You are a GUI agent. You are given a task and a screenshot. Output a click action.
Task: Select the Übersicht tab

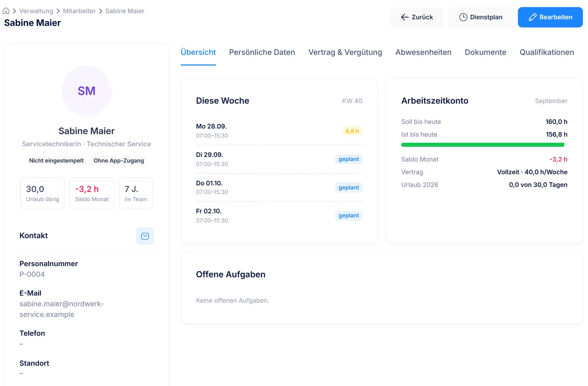tap(198, 52)
